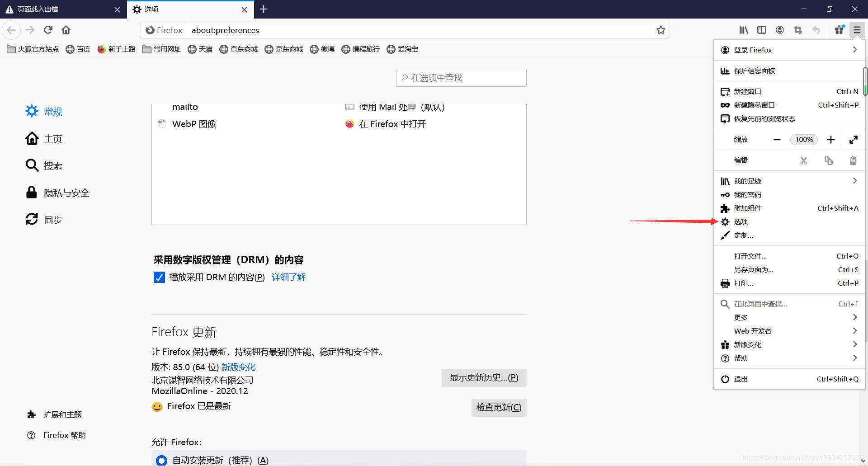This screenshot has height=466, width=868.
Task: Close the 页面载入出错 tab
Action: pyautogui.click(x=117, y=9)
